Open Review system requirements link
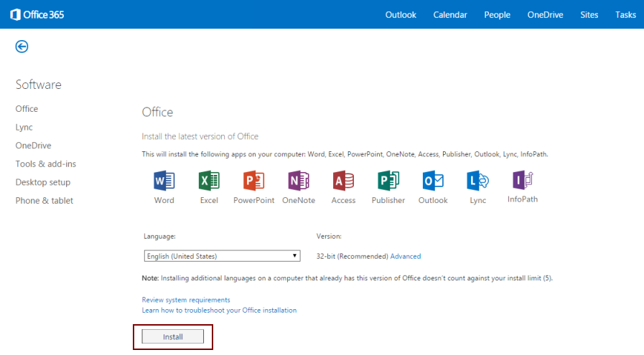Image resolution: width=644 pixels, height=355 pixels. click(186, 300)
